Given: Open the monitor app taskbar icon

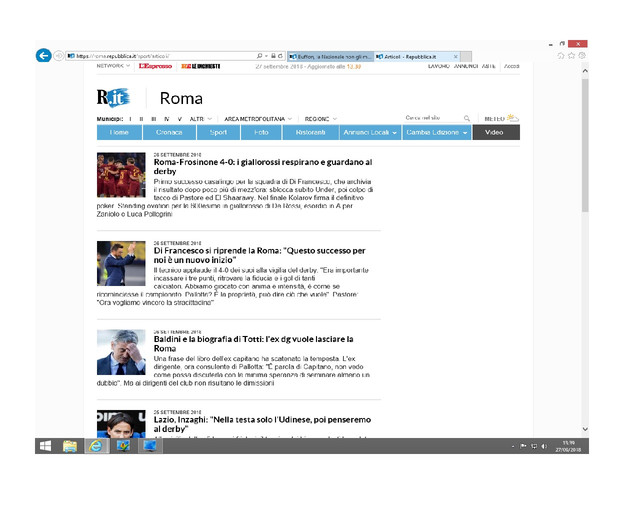Looking at the screenshot, I should pyautogui.click(x=150, y=446).
